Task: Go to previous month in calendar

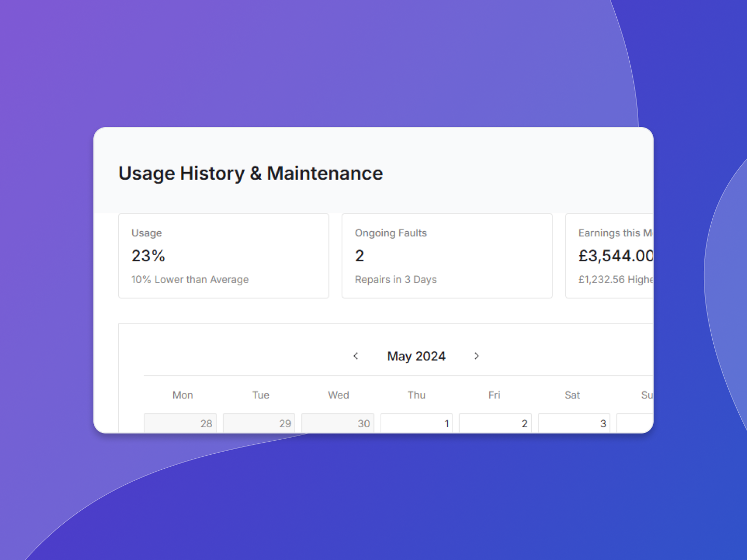Action: click(x=356, y=356)
